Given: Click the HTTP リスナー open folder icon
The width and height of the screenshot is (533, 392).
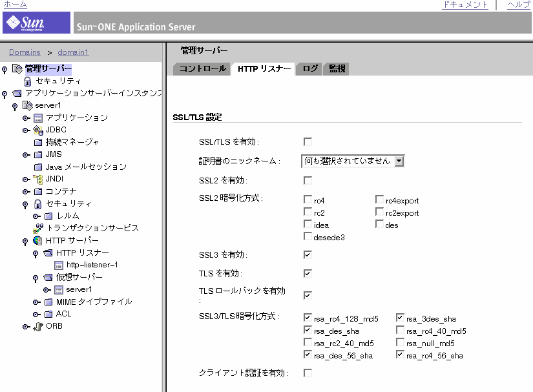Looking at the screenshot, I should (x=48, y=253).
